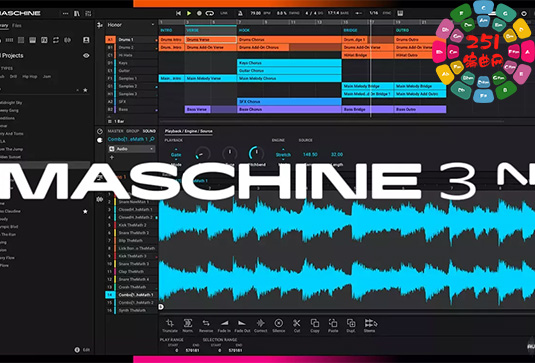Select the sounds filter icon in browser
This screenshot has width=535, height=363.
pos(21,40)
